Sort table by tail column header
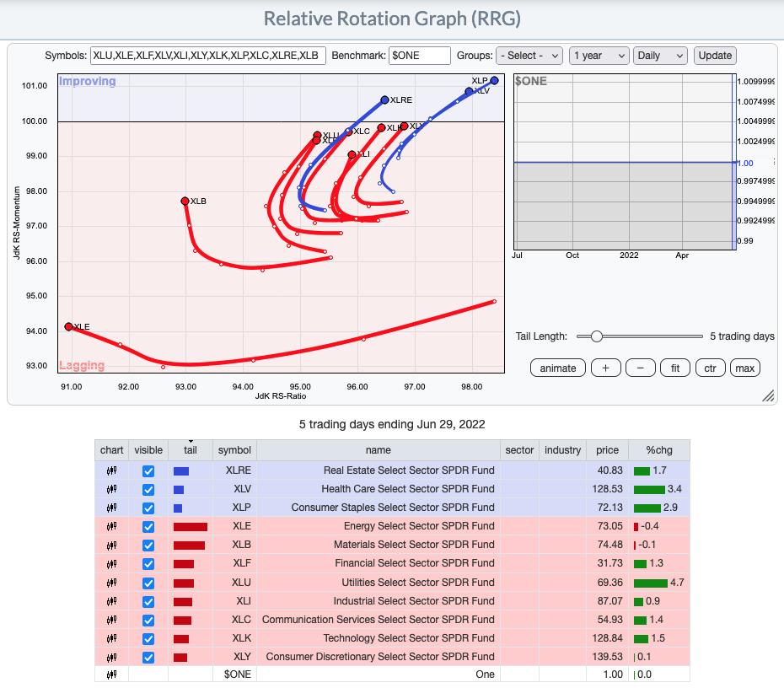The image size is (784, 688). pos(191,450)
